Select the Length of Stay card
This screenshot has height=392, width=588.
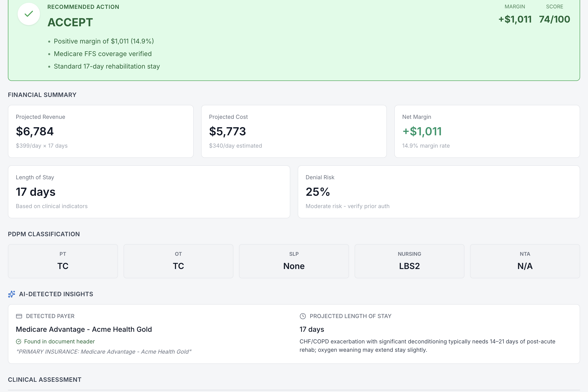pos(149,192)
